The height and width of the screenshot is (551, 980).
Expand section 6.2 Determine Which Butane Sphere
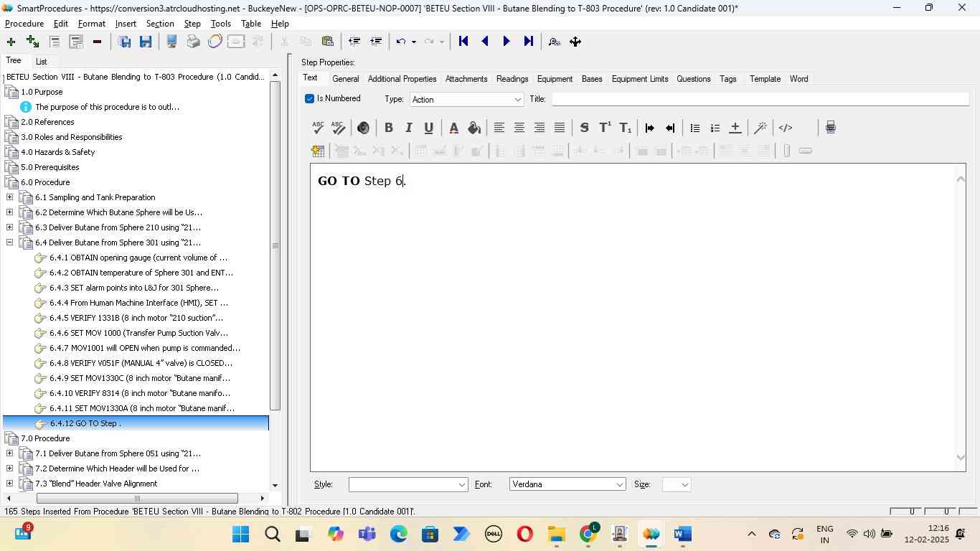pyautogui.click(x=9, y=212)
